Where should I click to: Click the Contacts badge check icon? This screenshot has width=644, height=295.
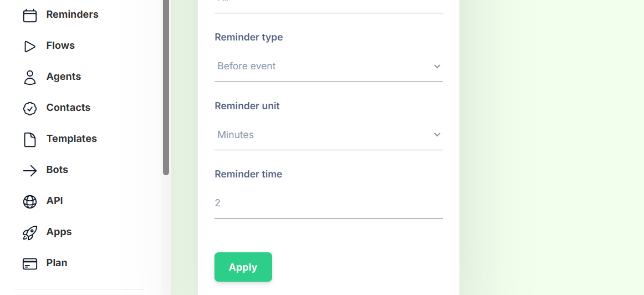pyautogui.click(x=30, y=108)
